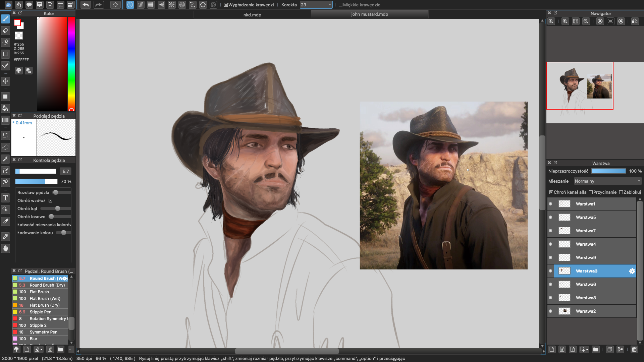Select the Gradient tool

pos(5,120)
